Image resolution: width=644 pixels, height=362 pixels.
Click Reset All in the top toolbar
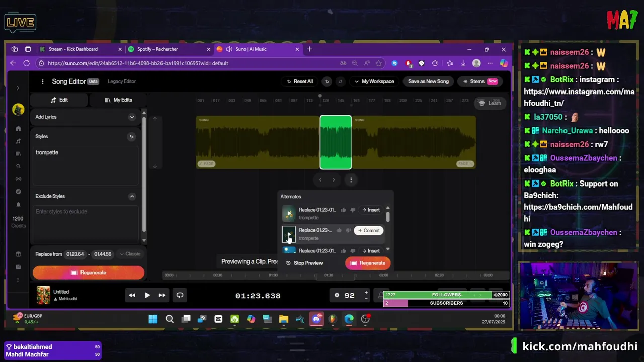300,81
